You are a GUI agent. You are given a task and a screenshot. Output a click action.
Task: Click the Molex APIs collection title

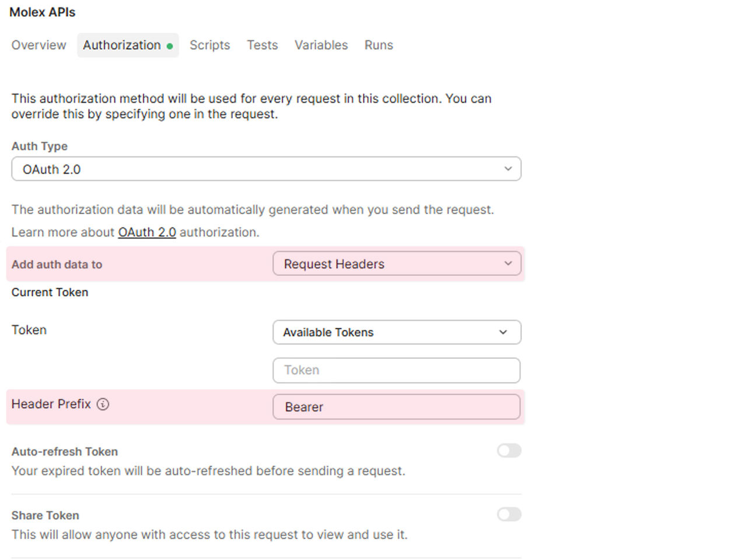[x=43, y=12]
